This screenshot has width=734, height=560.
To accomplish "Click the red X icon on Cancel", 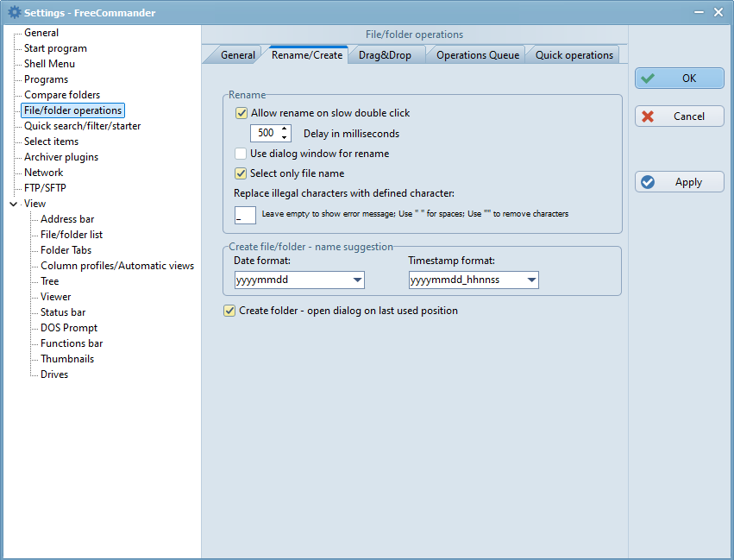I will pyautogui.click(x=648, y=116).
